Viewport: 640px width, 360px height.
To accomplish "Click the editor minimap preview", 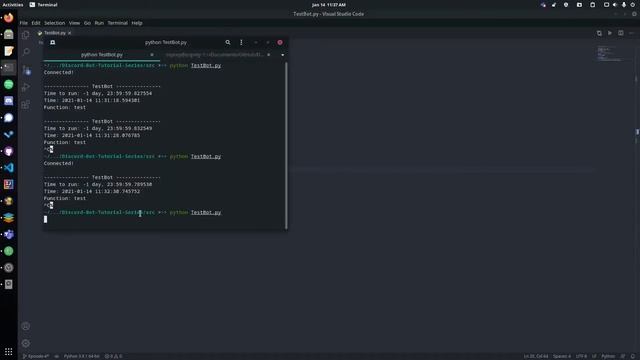I will pos(609,53).
